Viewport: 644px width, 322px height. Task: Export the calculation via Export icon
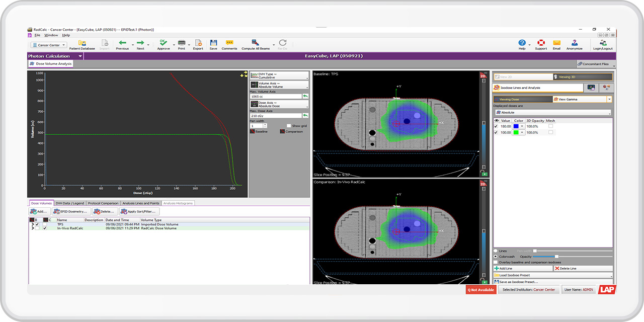click(198, 43)
